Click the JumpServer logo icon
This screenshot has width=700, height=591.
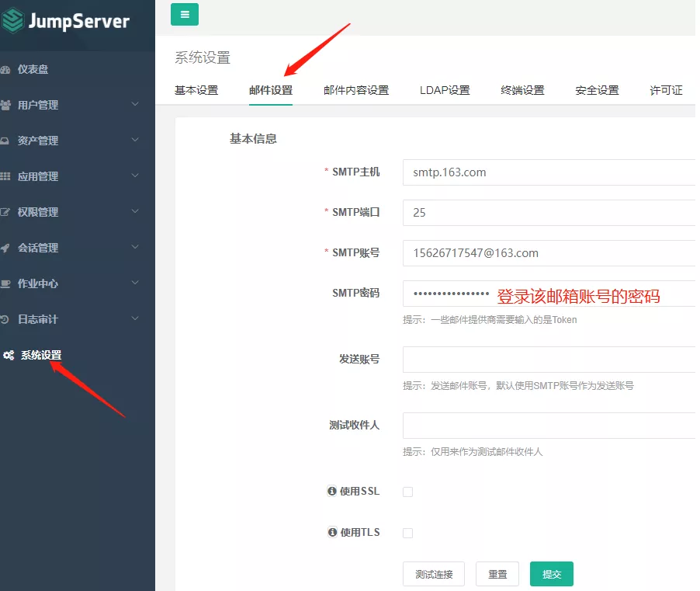pos(12,20)
